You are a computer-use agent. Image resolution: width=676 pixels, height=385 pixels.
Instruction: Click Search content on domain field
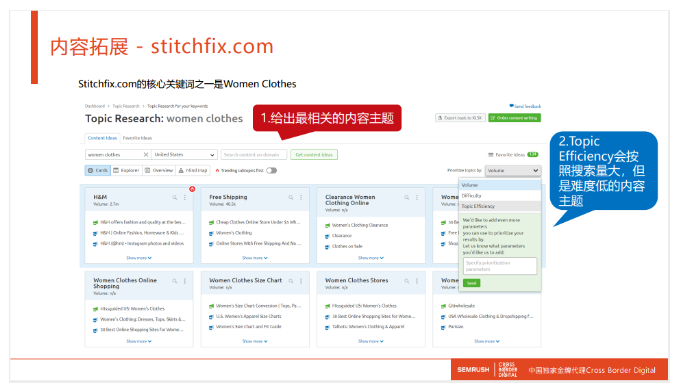(254, 154)
